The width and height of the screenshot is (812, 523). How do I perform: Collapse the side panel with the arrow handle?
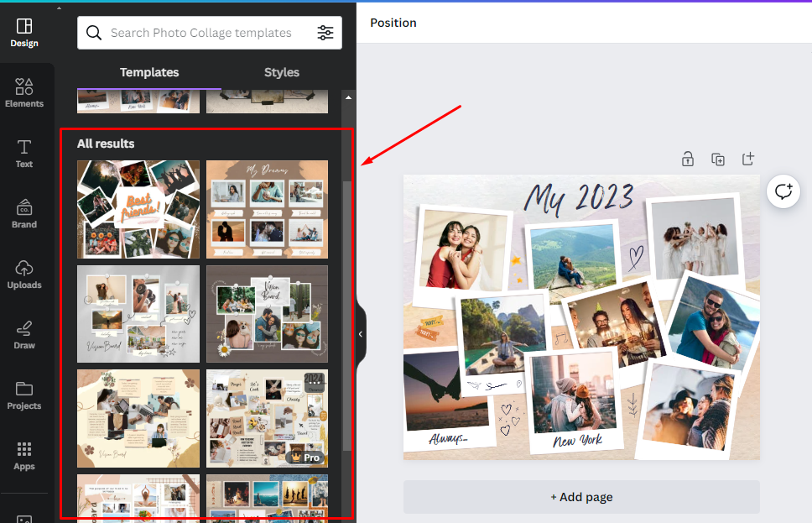click(x=361, y=334)
